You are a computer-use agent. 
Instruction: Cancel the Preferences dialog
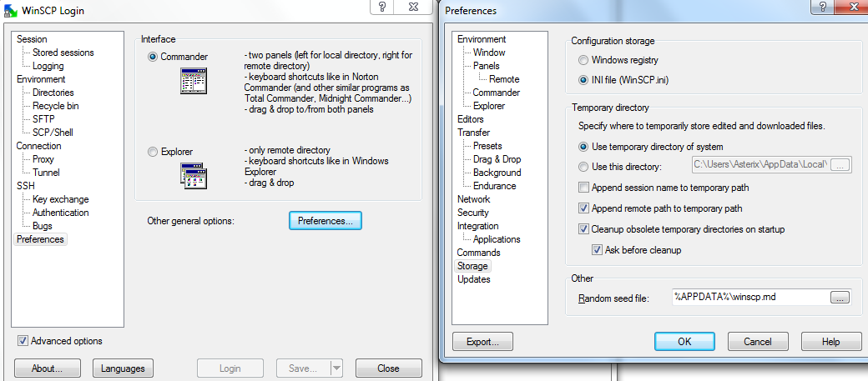pos(758,342)
